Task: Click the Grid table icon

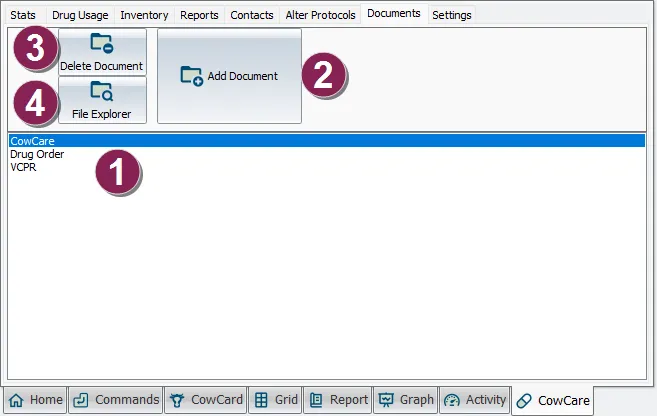Action: click(261, 400)
